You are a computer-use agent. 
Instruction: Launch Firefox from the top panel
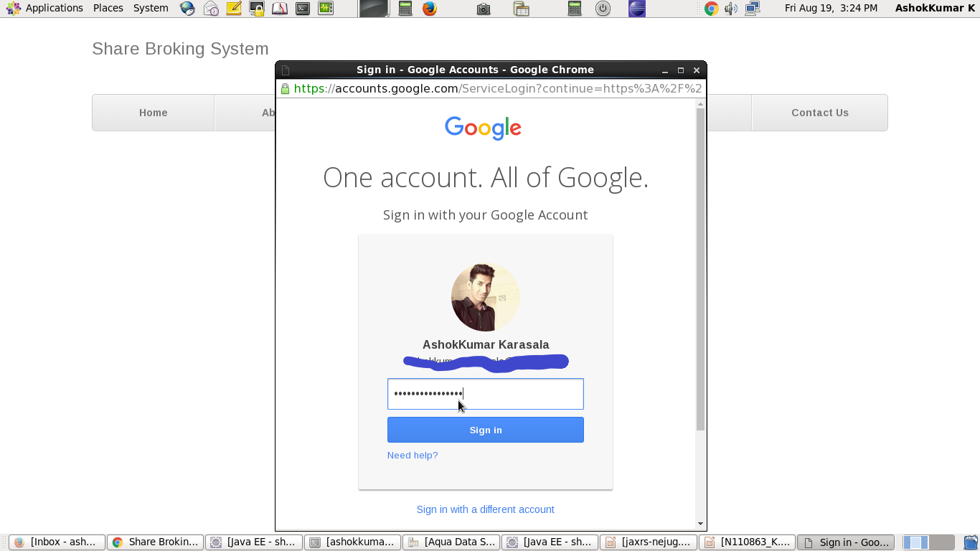[430, 9]
